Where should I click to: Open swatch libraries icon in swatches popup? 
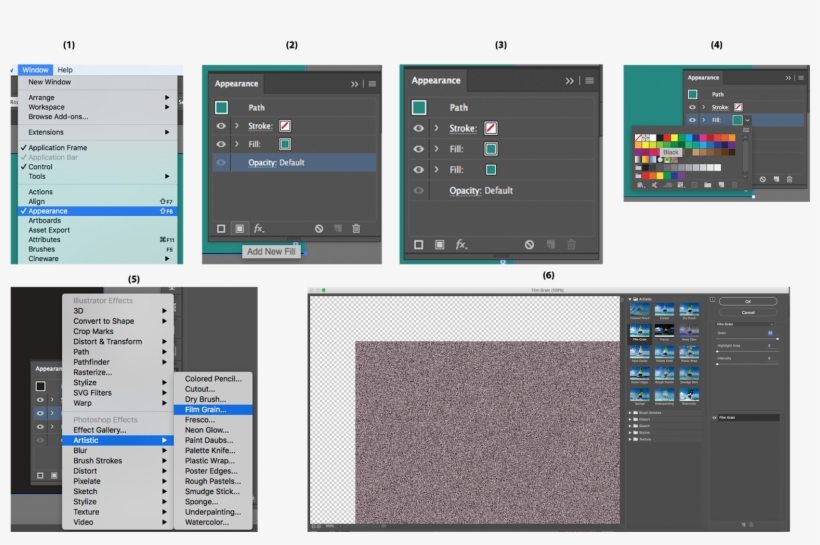coord(639,185)
